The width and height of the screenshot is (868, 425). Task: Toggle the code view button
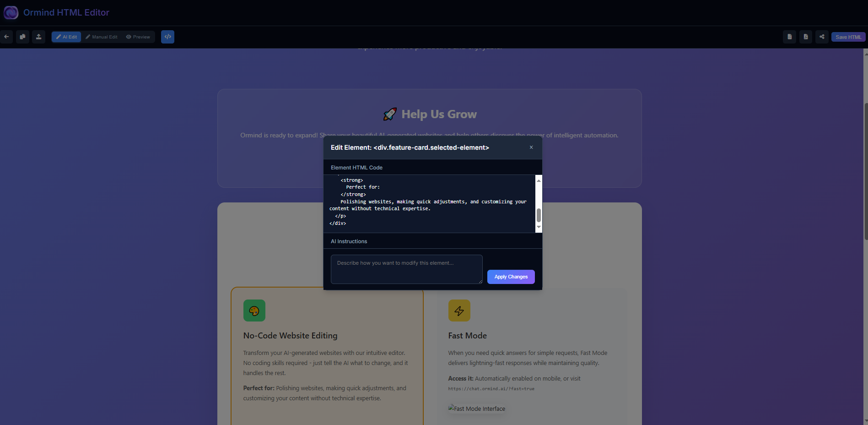(x=168, y=37)
